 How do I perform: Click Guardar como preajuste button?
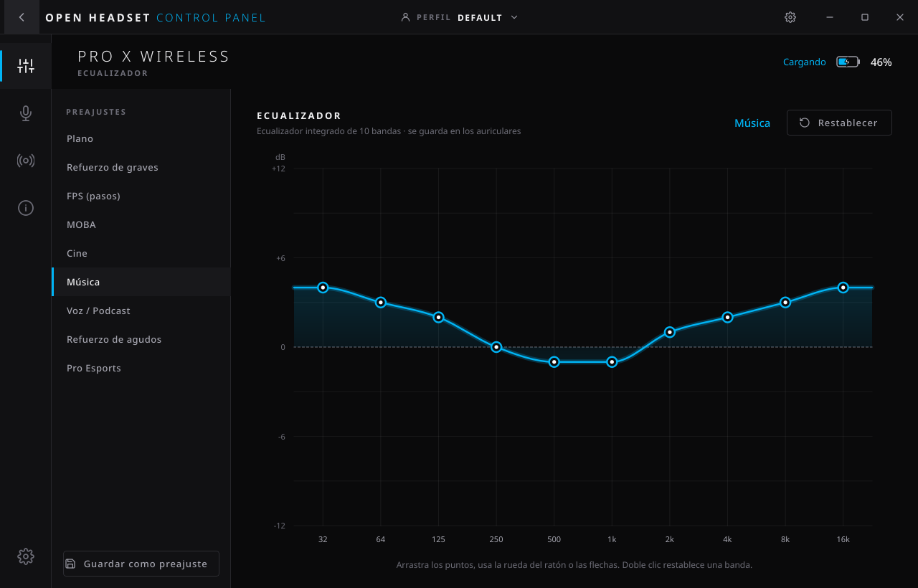[x=141, y=564]
